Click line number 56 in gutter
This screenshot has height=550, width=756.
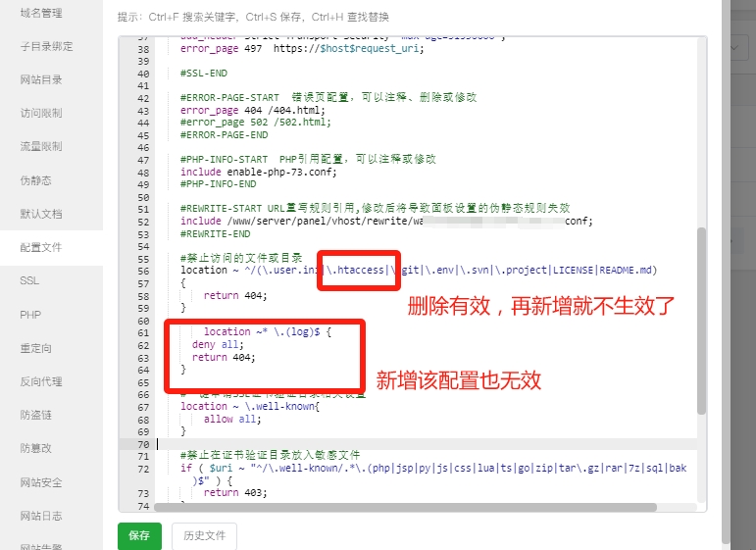(x=143, y=271)
